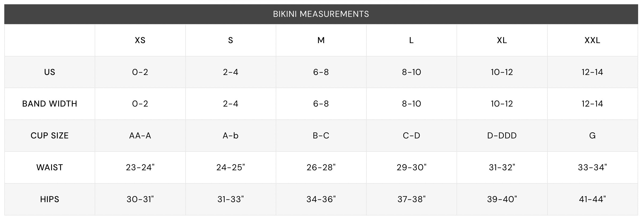644x219 pixels.
Task: Click the M size column header
Action: point(321,40)
